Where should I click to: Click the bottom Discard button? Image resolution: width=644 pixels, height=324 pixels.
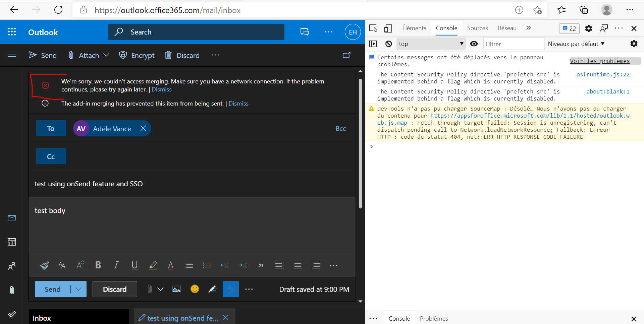(115, 289)
